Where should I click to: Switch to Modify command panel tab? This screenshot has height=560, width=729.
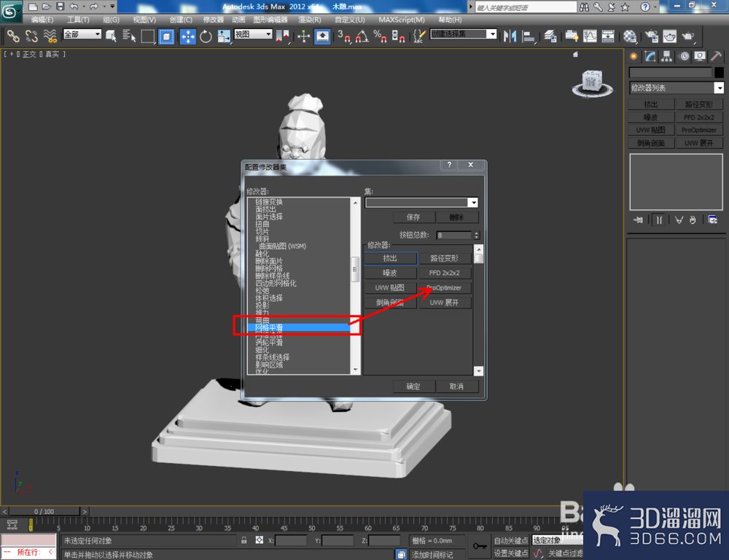click(650, 57)
